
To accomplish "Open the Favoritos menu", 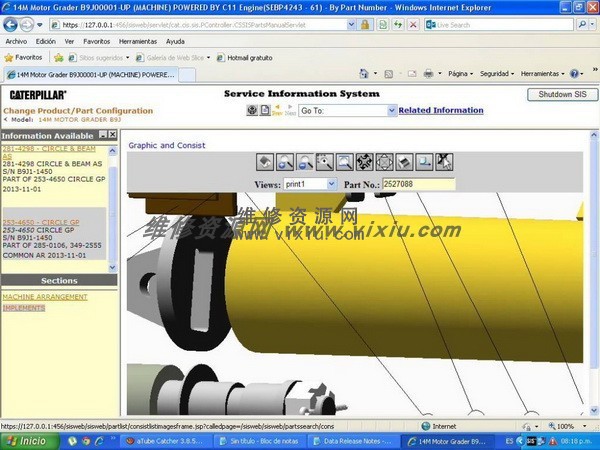I will point(96,42).
